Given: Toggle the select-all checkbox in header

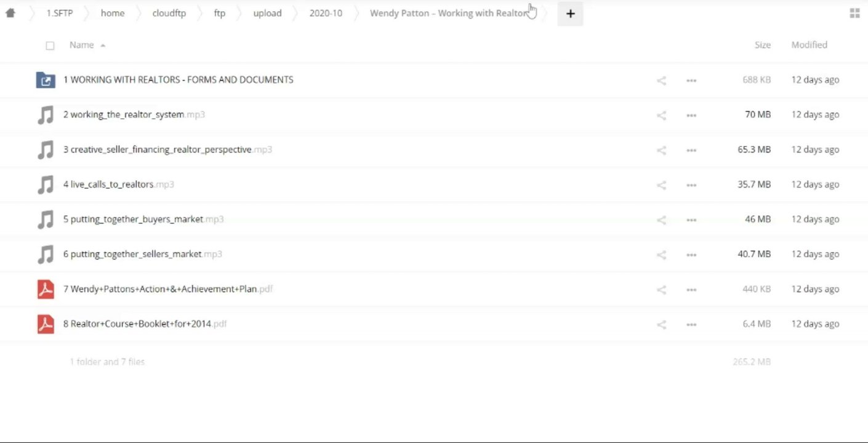Looking at the screenshot, I should (50, 46).
